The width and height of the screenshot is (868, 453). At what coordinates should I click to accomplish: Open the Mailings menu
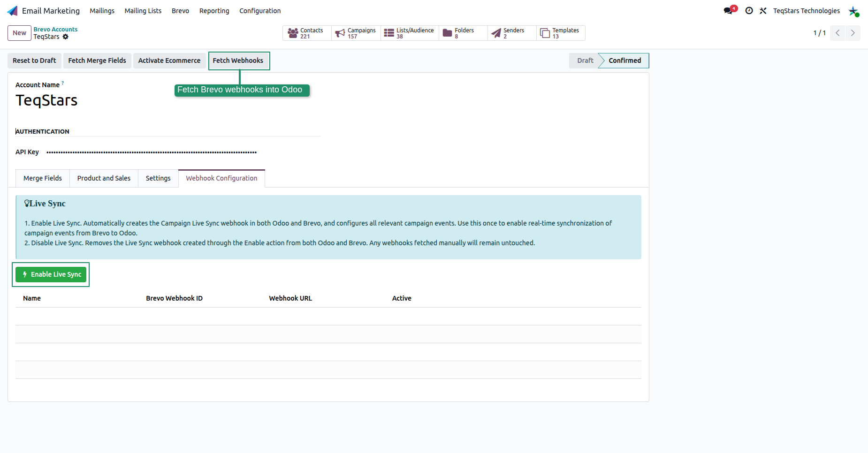102,11
